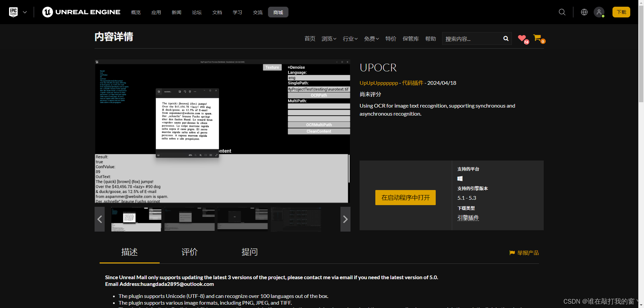The height and width of the screenshot is (308, 644).
Task: Select the first screenshot thumbnail
Action: coord(136,219)
